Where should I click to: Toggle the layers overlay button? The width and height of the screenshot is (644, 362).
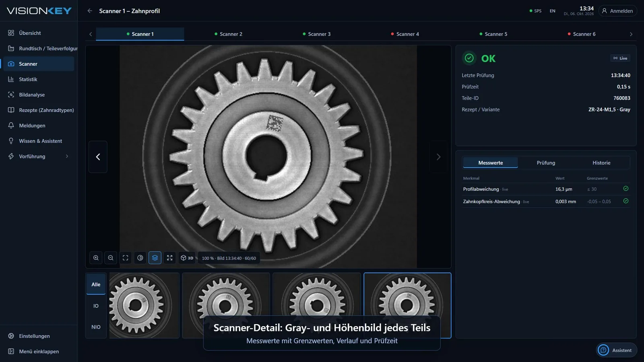coord(155,258)
